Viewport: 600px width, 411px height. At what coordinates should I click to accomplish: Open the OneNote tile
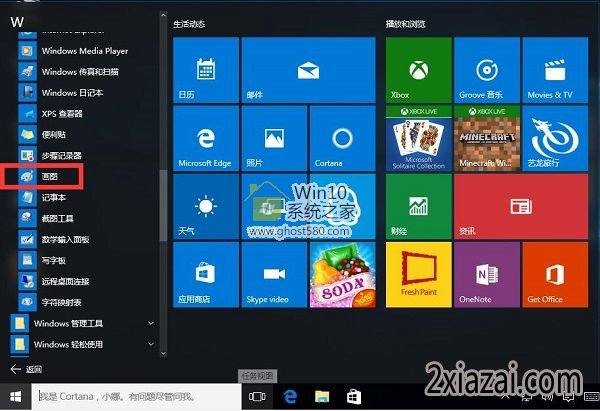[487, 275]
